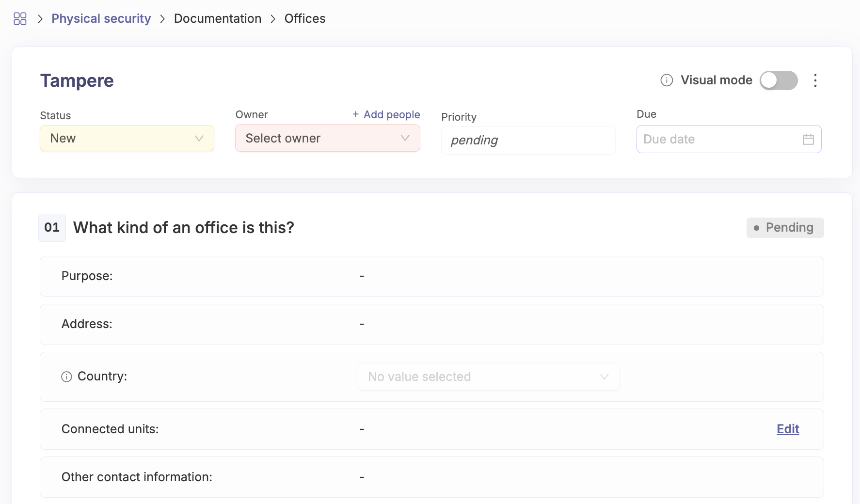The width and height of the screenshot is (860, 504).
Task: Open Documentation breadcrumb
Action: pos(218,18)
